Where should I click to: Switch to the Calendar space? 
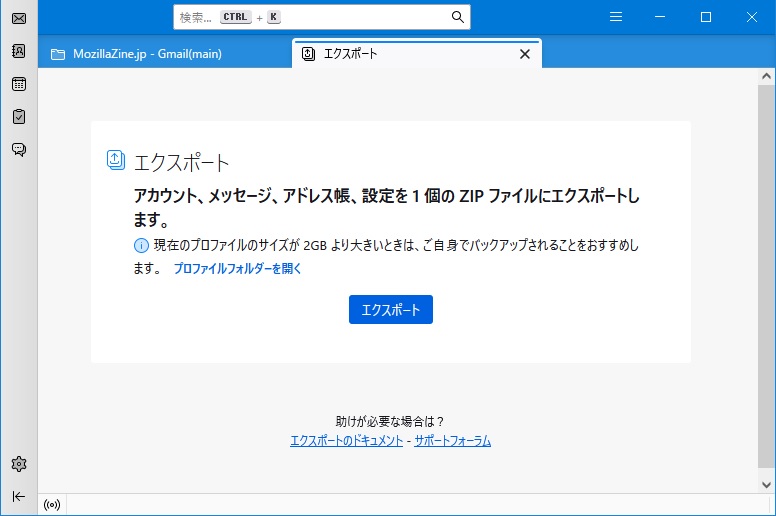point(18,84)
